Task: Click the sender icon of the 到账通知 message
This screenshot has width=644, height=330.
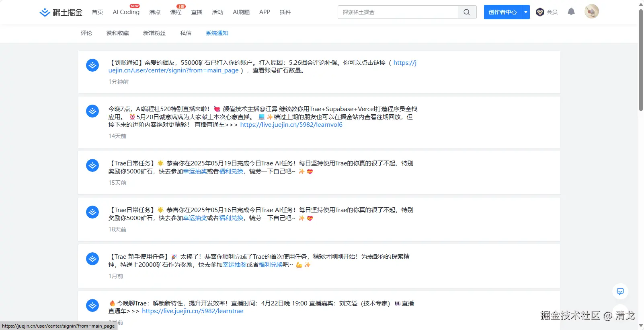Action: click(92, 65)
